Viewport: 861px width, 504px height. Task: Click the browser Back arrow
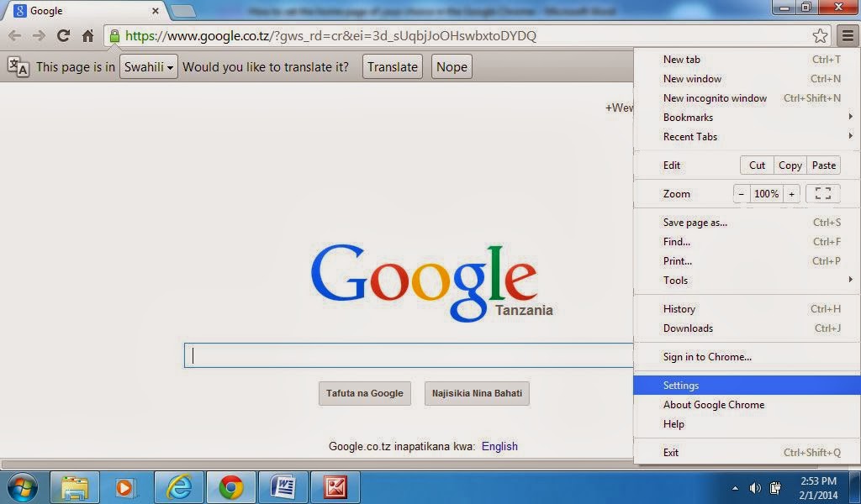[15, 36]
